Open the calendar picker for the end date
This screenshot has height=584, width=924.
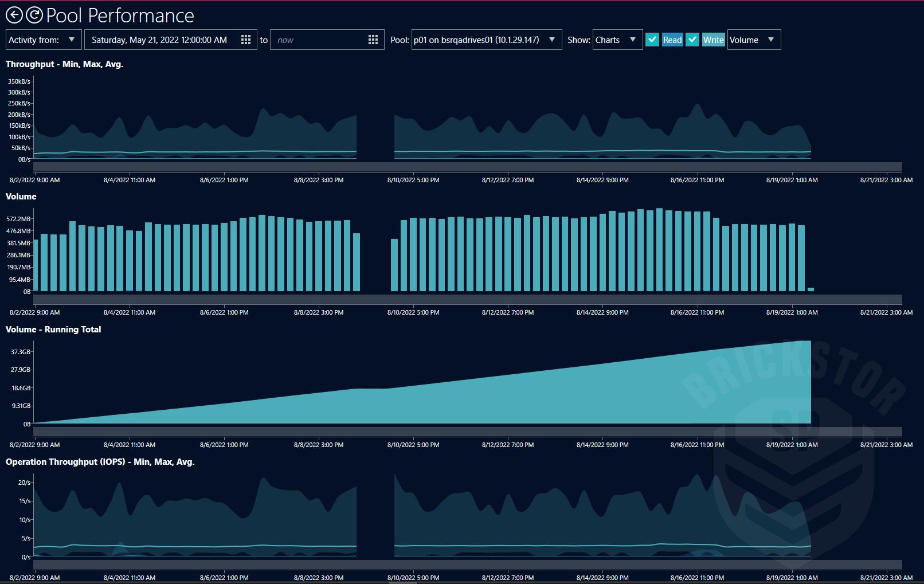(373, 40)
